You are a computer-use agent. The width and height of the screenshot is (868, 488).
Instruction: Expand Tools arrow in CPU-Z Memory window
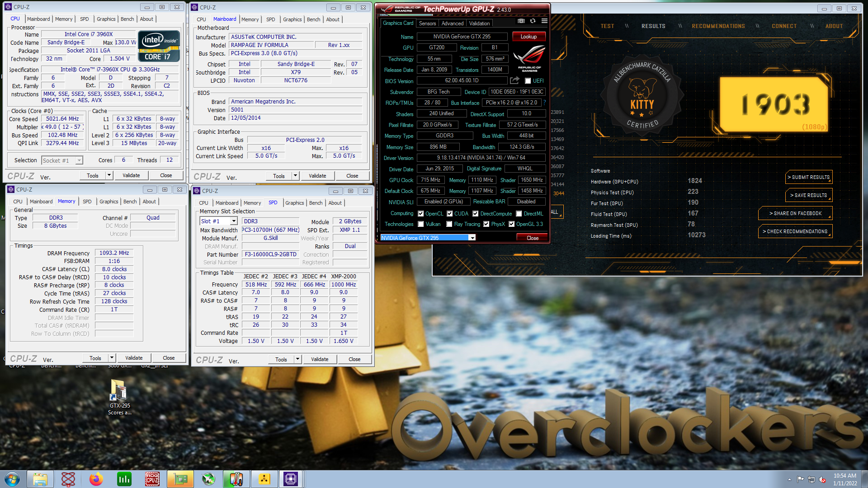pyautogui.click(x=112, y=358)
